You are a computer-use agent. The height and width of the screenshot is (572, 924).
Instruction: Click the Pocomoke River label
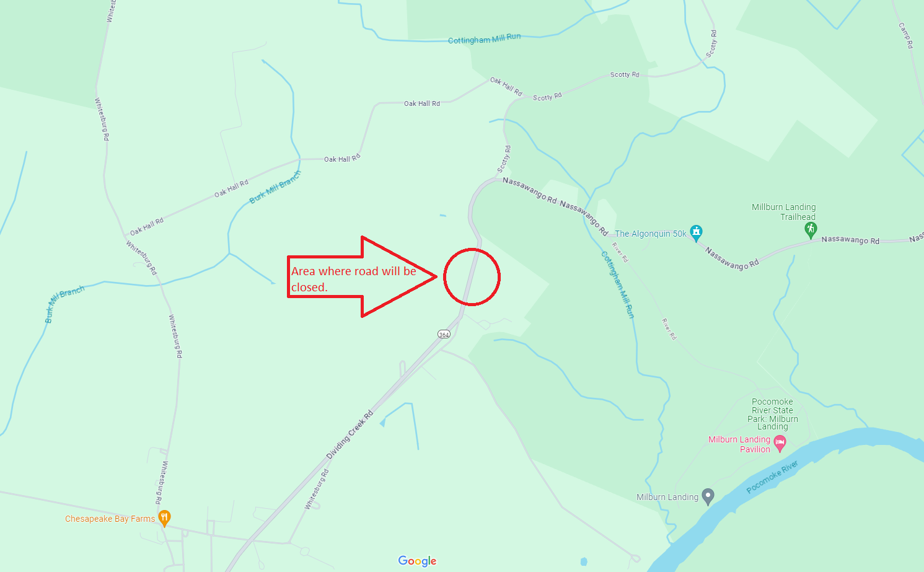pyautogui.click(x=772, y=477)
